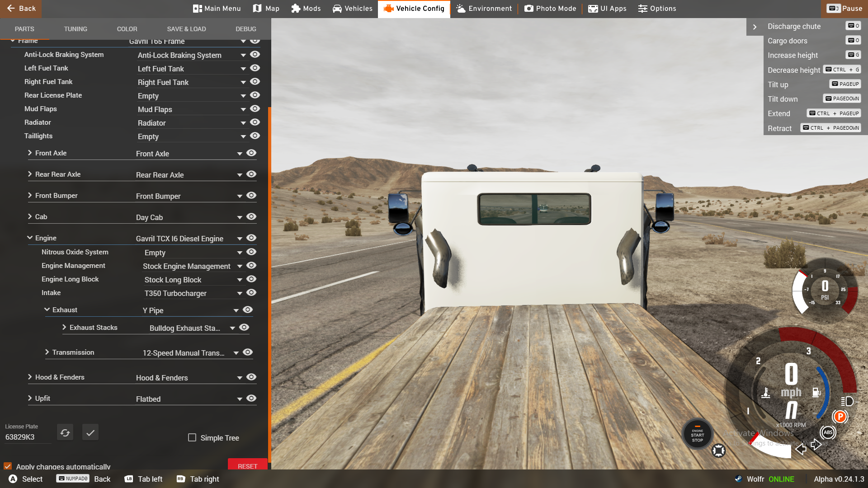Collapse the controls list chevron
This screenshot has height=488, width=868.
point(755,27)
